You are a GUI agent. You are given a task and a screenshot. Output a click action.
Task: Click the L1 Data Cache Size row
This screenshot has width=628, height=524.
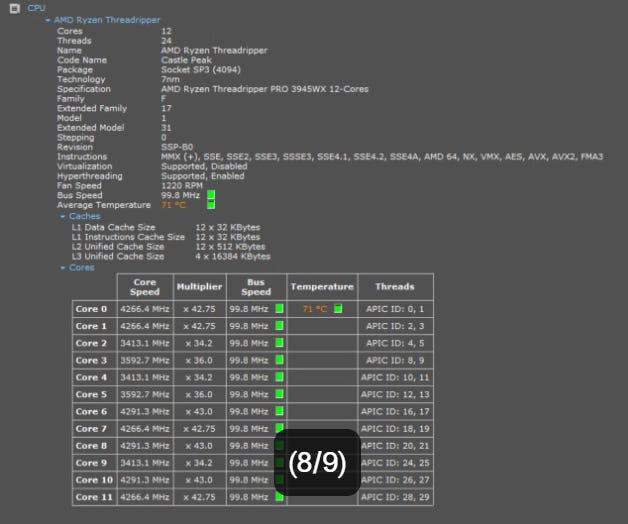[166, 228]
